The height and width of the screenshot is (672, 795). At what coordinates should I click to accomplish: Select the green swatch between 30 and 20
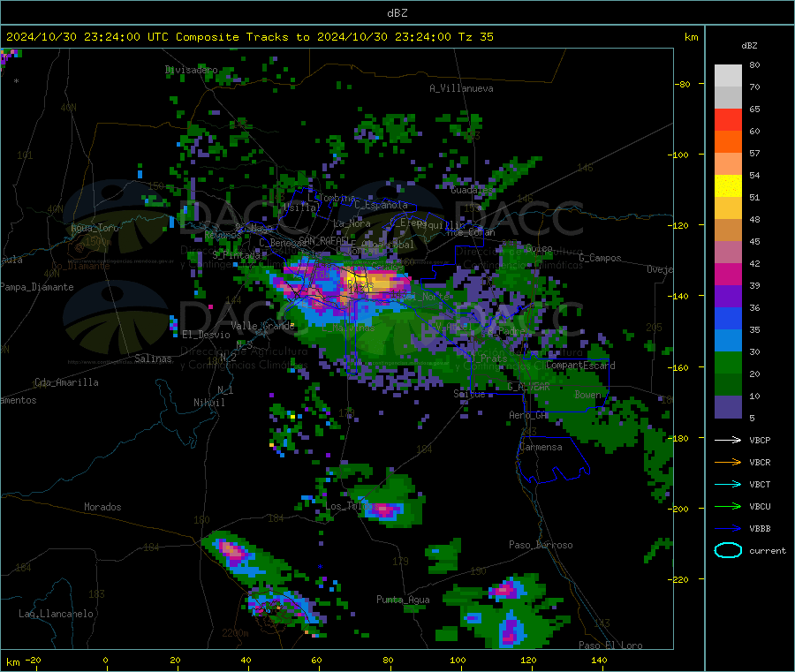728,363
